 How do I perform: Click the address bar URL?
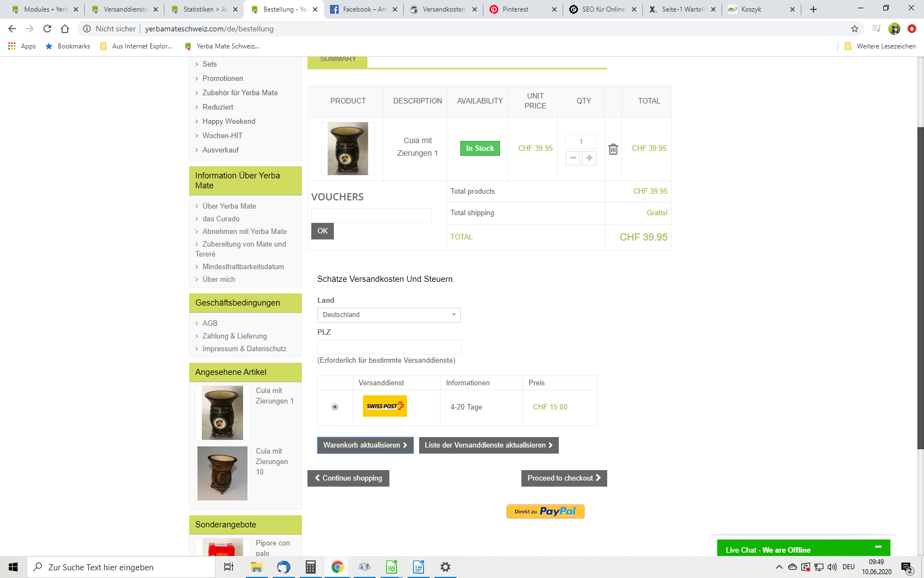[209, 29]
